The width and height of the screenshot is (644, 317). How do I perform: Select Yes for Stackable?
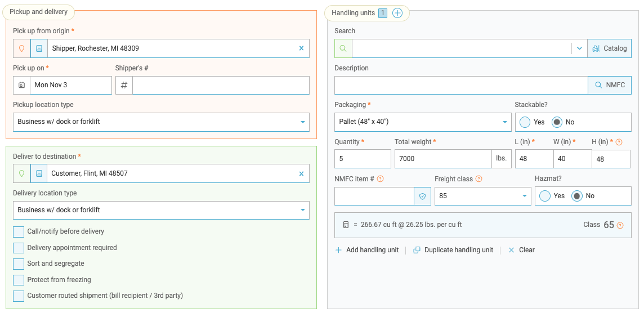coord(525,122)
